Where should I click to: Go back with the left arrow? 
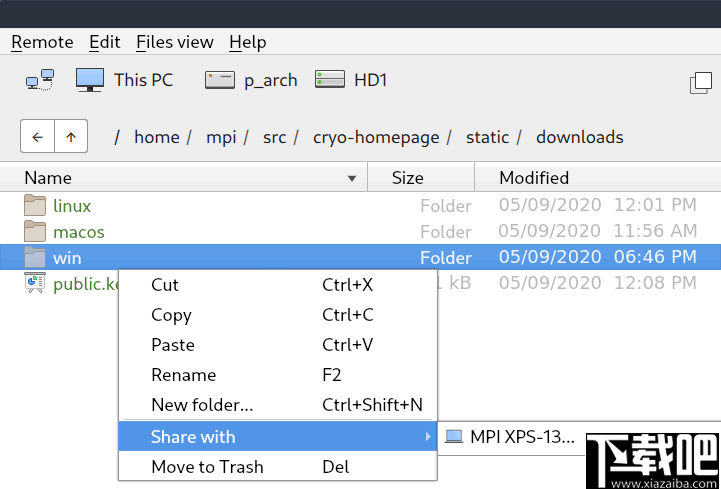tap(37, 137)
